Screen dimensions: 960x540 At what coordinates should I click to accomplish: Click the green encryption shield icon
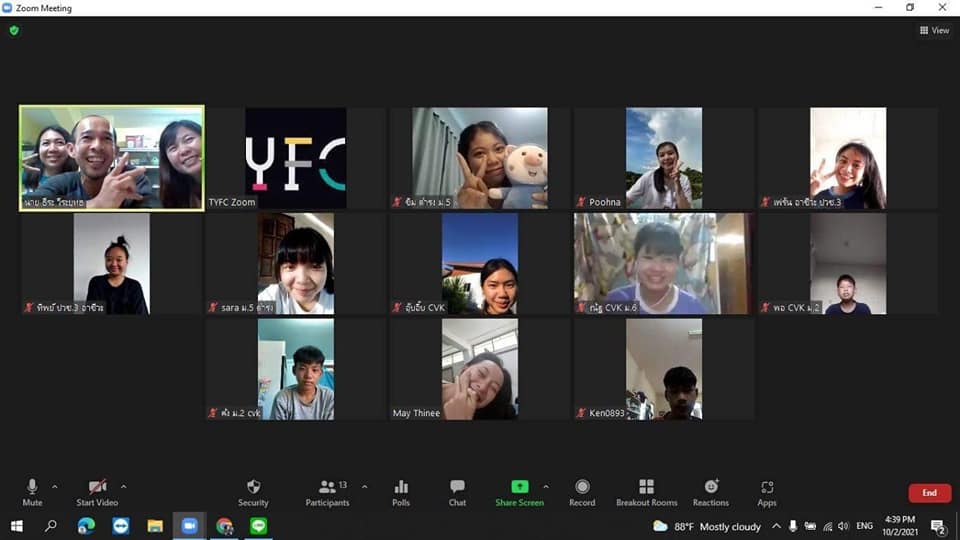click(14, 31)
